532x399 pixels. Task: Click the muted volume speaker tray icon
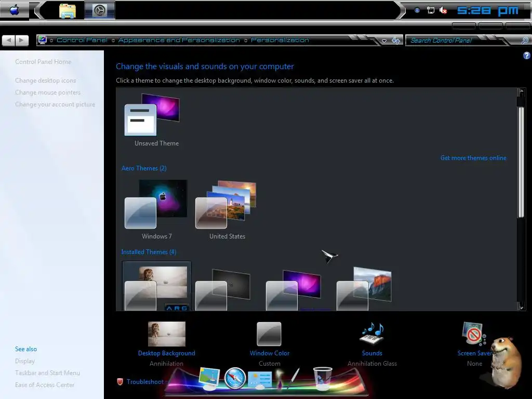click(443, 10)
